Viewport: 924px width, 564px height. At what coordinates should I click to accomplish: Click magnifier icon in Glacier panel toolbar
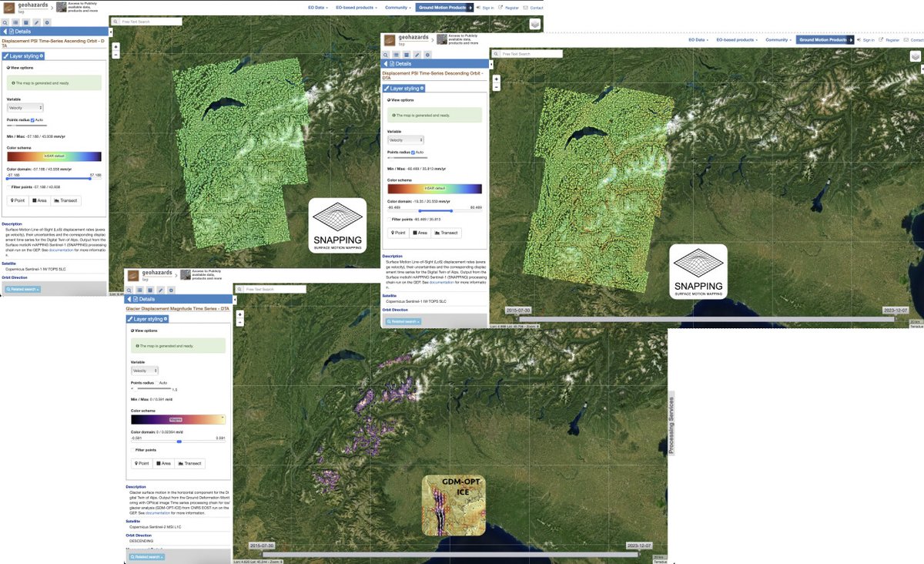click(132, 289)
